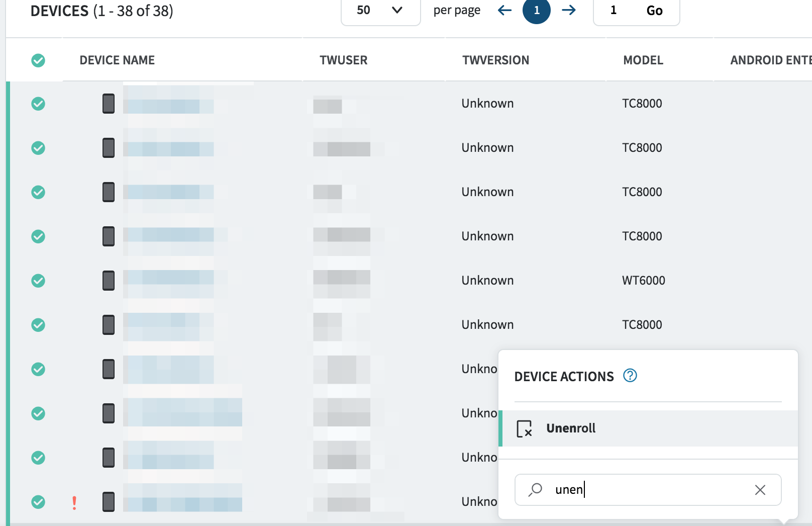Go to previous page with left arrow
This screenshot has height=526, width=812.
(x=504, y=11)
